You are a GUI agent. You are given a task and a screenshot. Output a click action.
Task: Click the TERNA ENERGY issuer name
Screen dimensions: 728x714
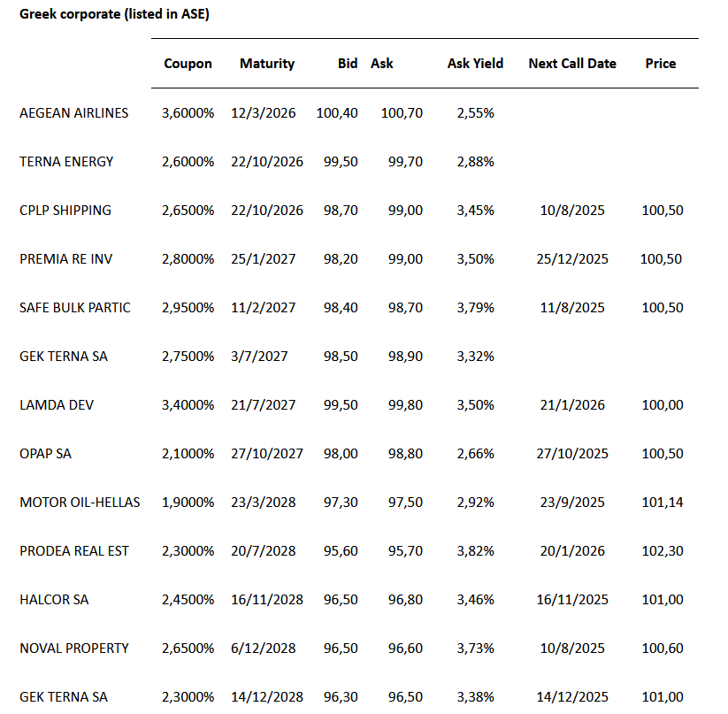pyautogui.click(x=66, y=162)
